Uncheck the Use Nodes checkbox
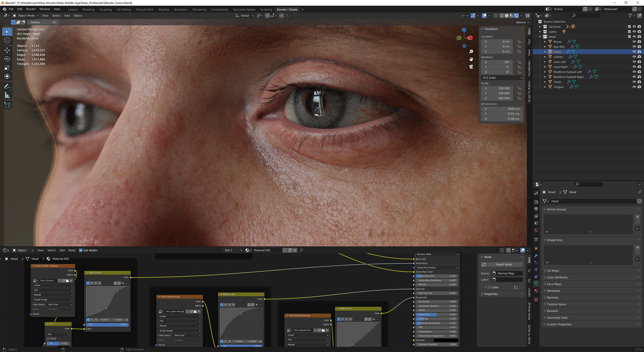This screenshot has height=352, width=644. point(81,250)
